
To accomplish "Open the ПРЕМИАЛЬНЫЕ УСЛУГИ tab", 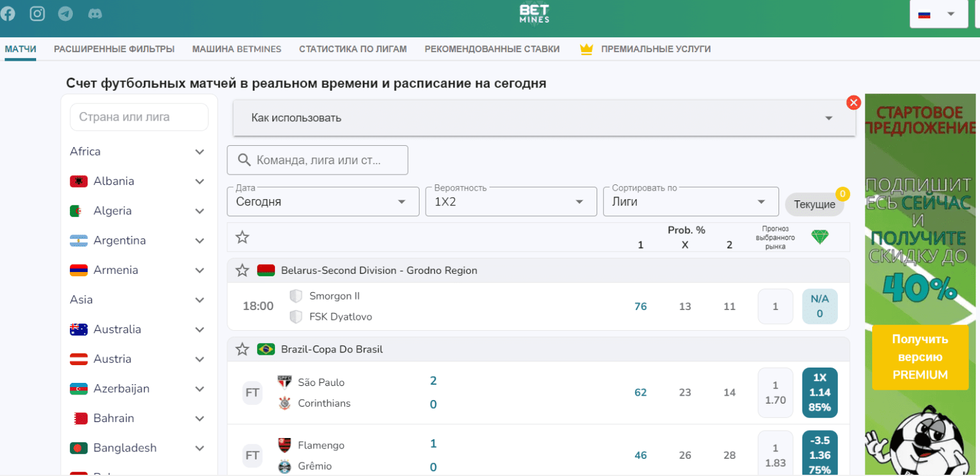I will (656, 49).
